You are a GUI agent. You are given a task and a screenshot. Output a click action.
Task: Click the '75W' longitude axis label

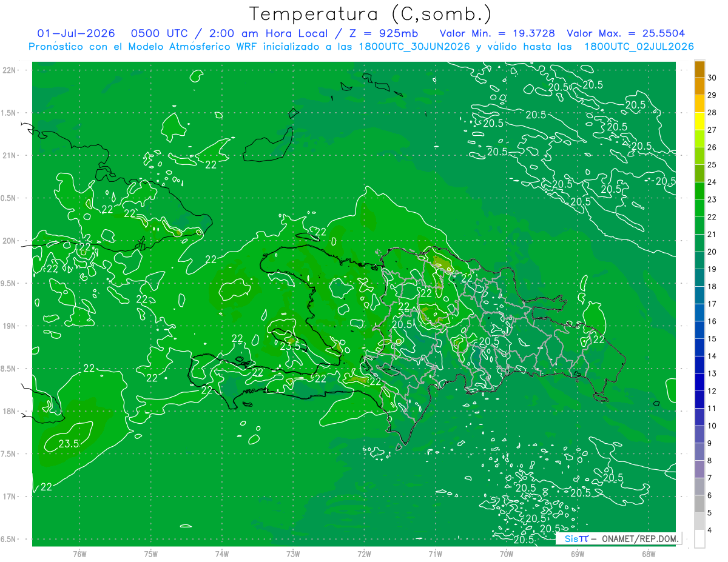coord(150,554)
